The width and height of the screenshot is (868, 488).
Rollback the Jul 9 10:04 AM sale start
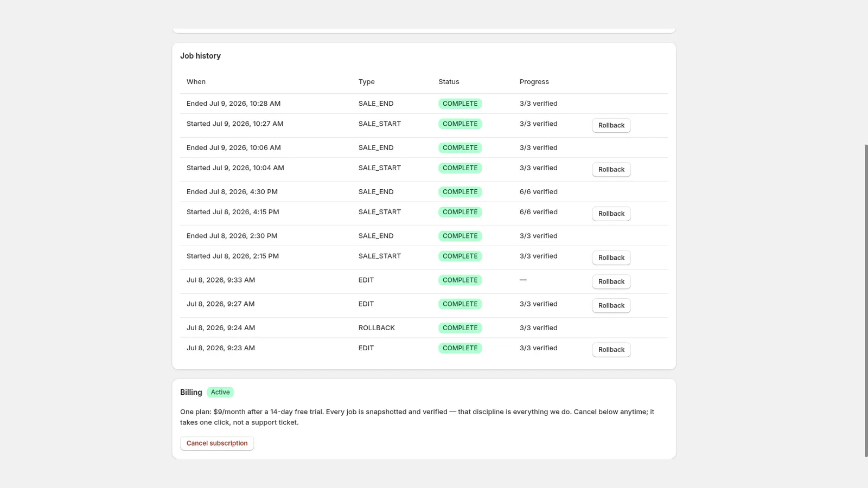pos(611,170)
